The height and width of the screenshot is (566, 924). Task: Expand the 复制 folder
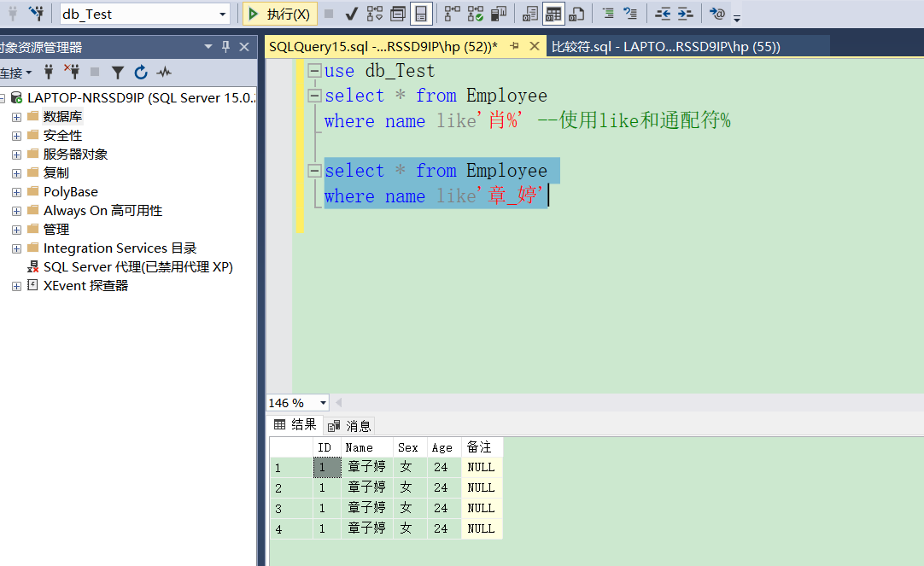[16, 174]
